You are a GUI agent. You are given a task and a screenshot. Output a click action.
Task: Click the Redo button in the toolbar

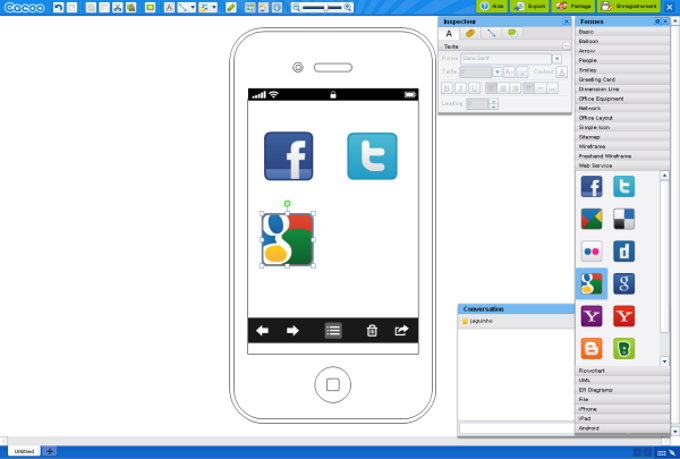(72, 7)
